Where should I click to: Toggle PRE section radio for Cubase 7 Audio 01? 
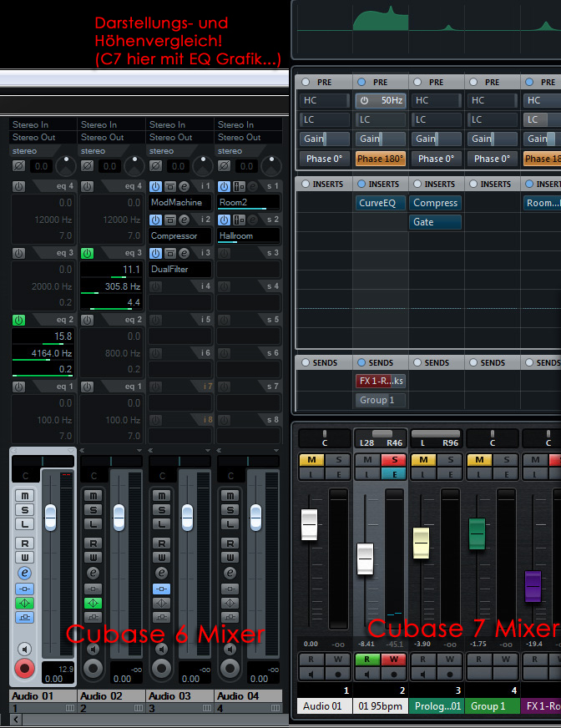[306, 82]
